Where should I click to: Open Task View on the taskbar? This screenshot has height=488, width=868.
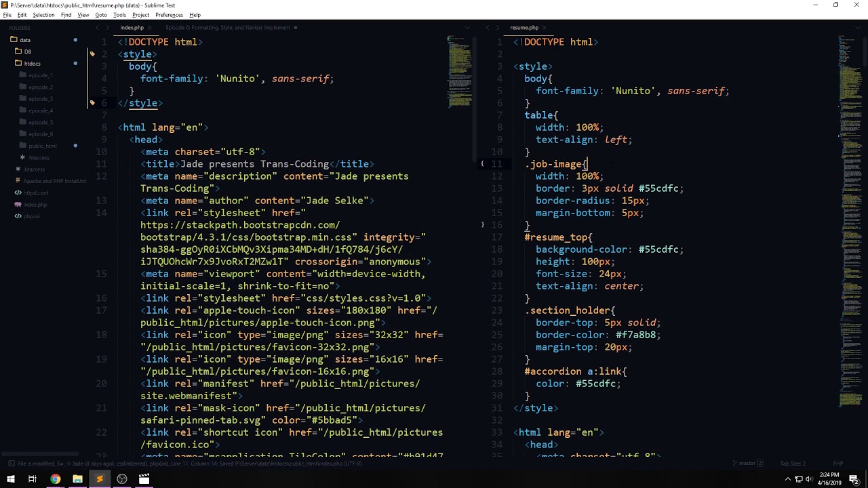click(32, 479)
